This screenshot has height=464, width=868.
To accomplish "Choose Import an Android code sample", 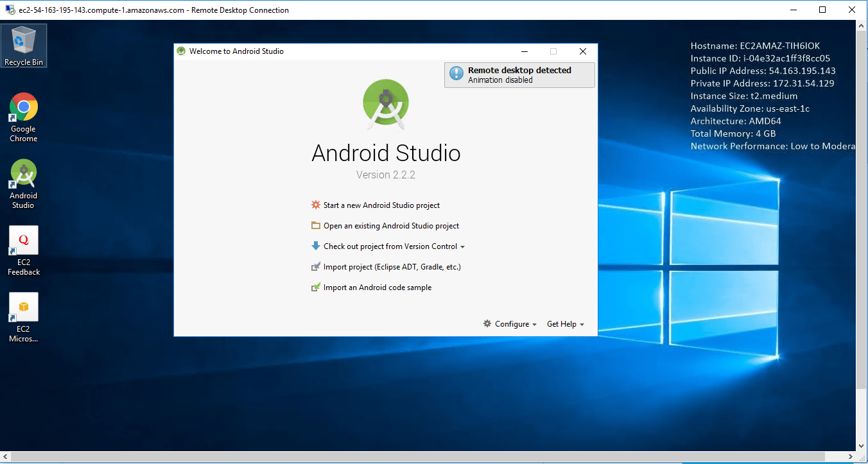I will pyautogui.click(x=377, y=288).
